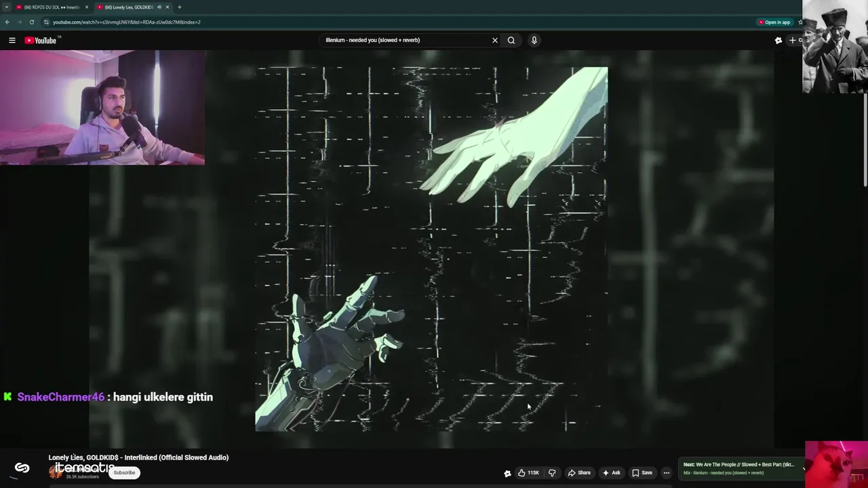Click the sparkle icon beside the like button
The image size is (868, 488).
(507, 473)
